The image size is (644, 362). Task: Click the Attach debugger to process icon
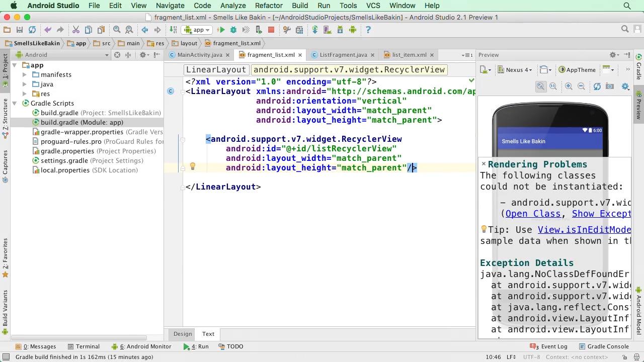coord(259,30)
